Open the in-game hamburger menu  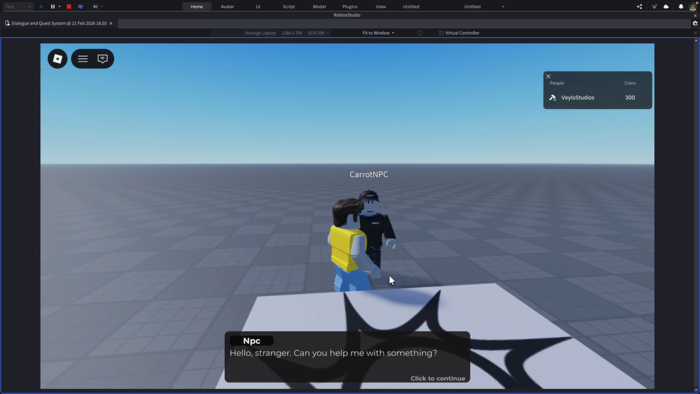pyautogui.click(x=83, y=58)
